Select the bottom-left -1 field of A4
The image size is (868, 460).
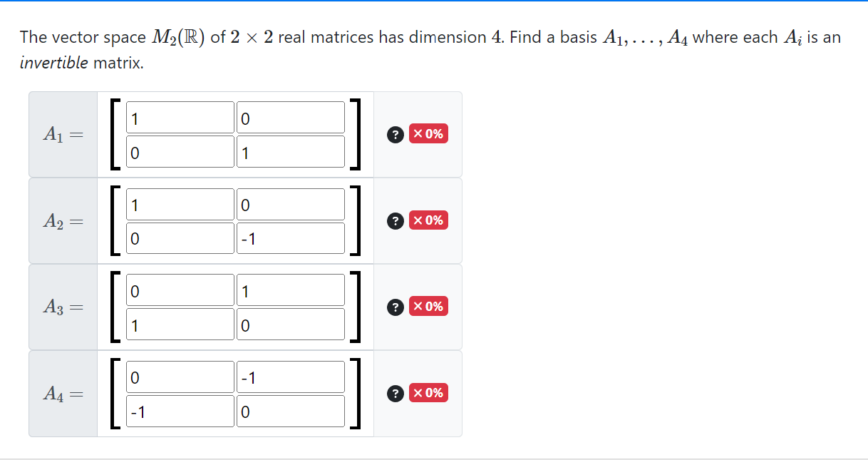click(180, 410)
